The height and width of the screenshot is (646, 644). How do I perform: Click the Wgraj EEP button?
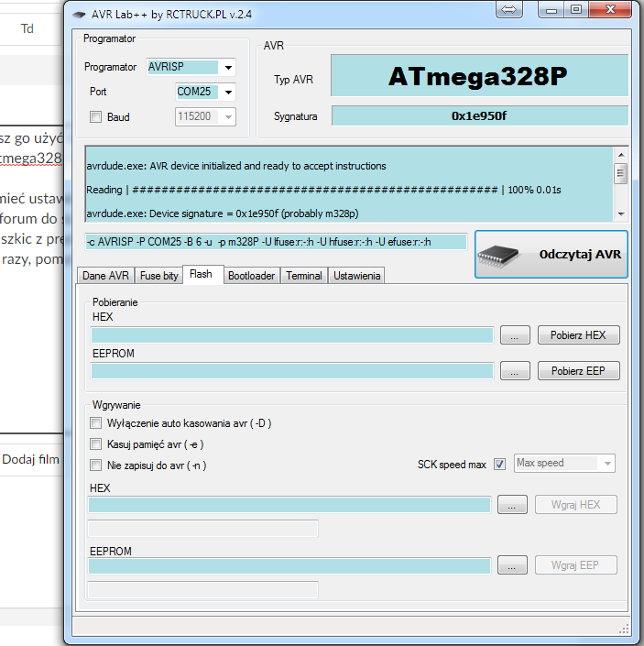(x=575, y=565)
